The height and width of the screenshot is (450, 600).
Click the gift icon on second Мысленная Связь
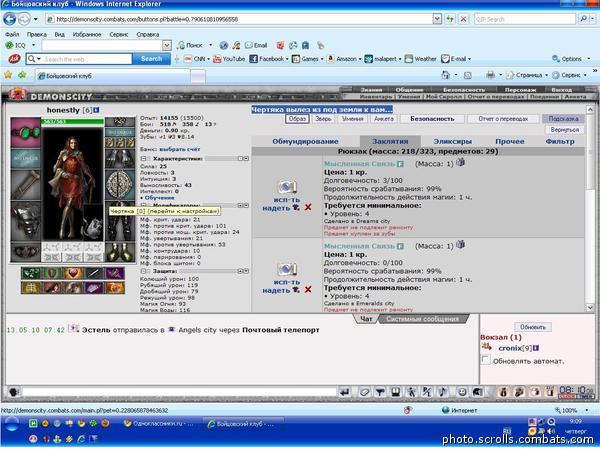point(460,245)
